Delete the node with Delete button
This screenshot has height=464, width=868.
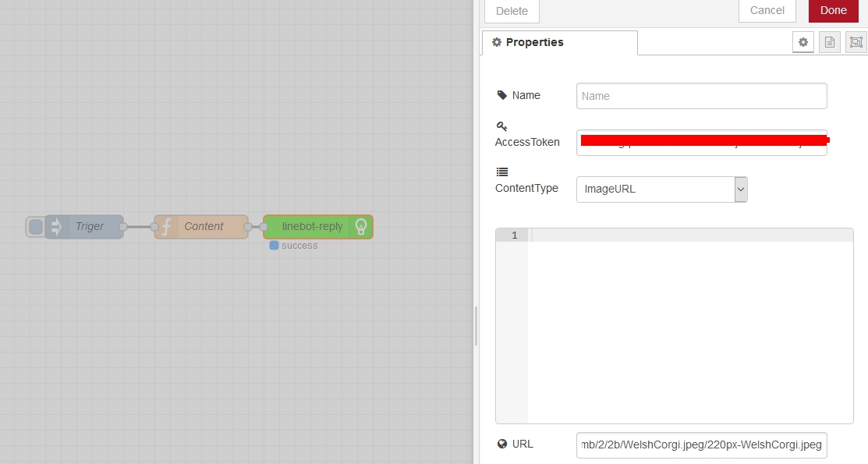512,11
